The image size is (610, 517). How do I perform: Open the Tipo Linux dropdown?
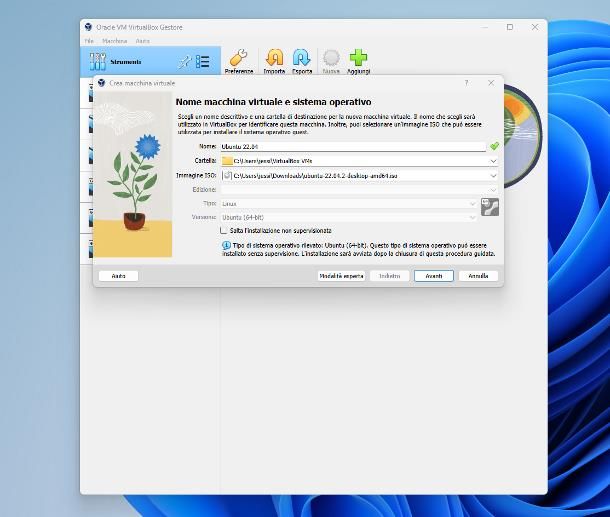coord(349,203)
